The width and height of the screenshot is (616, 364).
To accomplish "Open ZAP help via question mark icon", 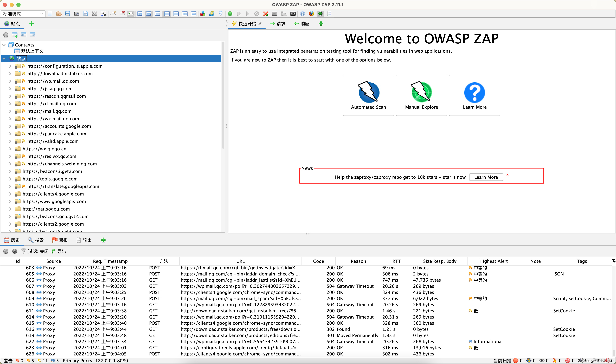I will click(303, 14).
